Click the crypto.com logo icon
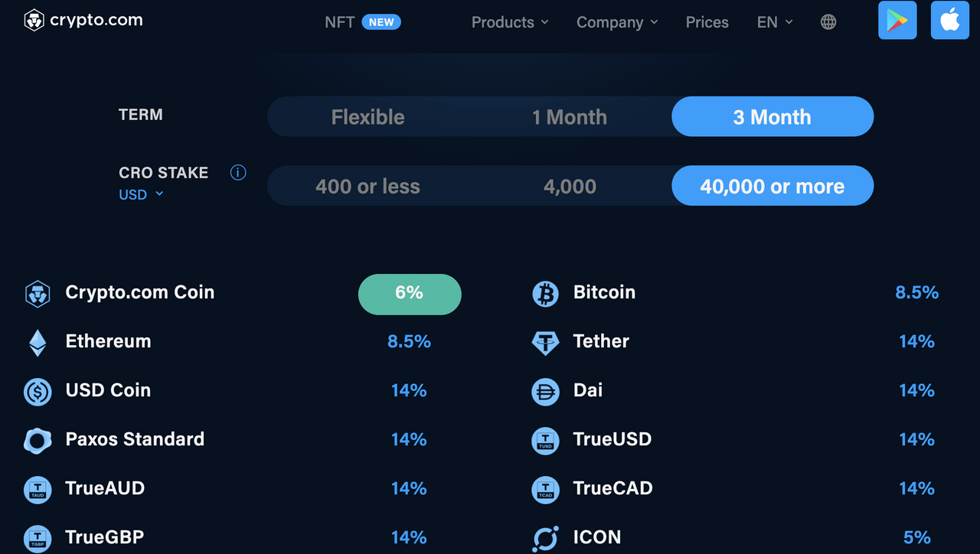The image size is (980, 554). (34, 21)
